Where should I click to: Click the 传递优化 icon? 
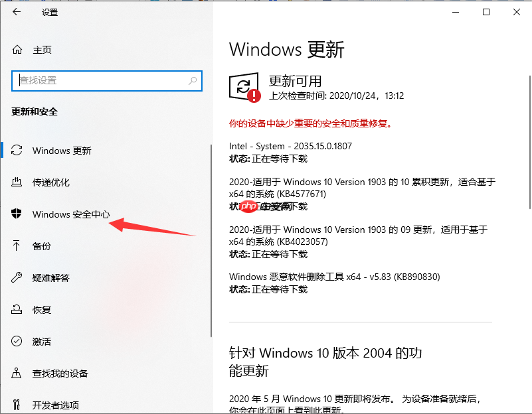tap(17, 182)
